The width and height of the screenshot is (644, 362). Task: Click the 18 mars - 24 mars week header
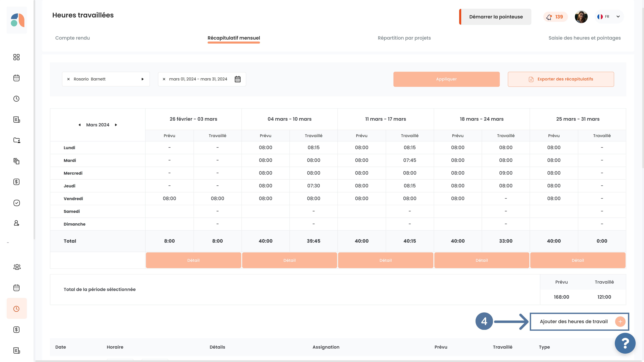[x=482, y=119]
